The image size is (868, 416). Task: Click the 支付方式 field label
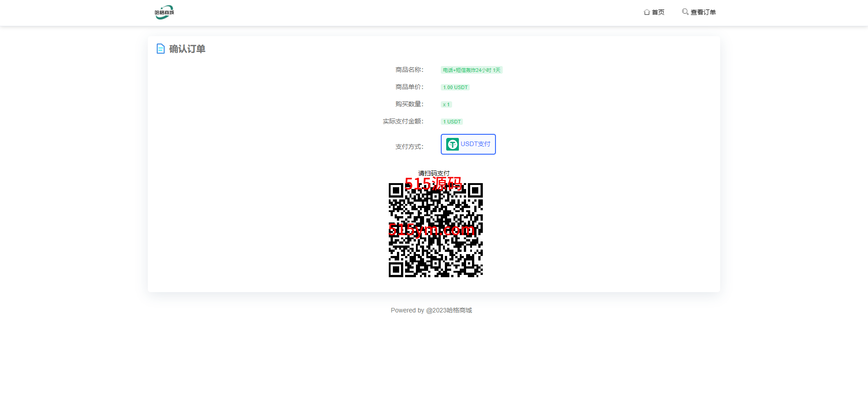pyautogui.click(x=409, y=147)
